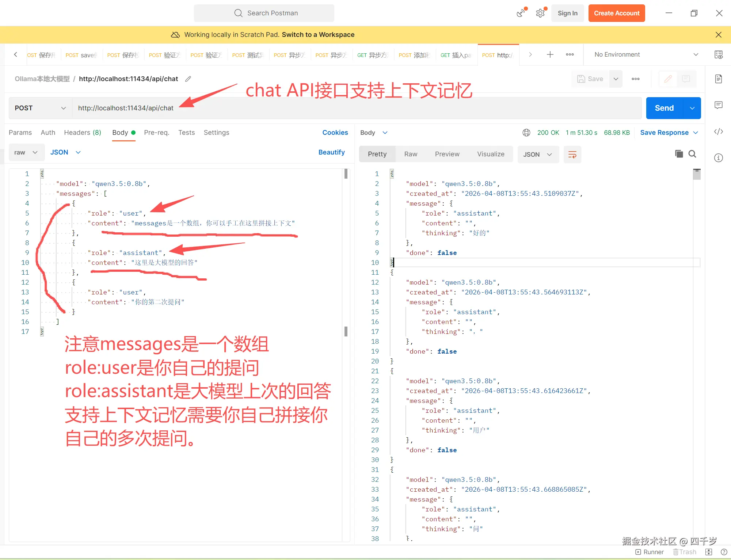Select the Raw response view tab
Image resolution: width=731 pixels, height=560 pixels.
tap(411, 154)
